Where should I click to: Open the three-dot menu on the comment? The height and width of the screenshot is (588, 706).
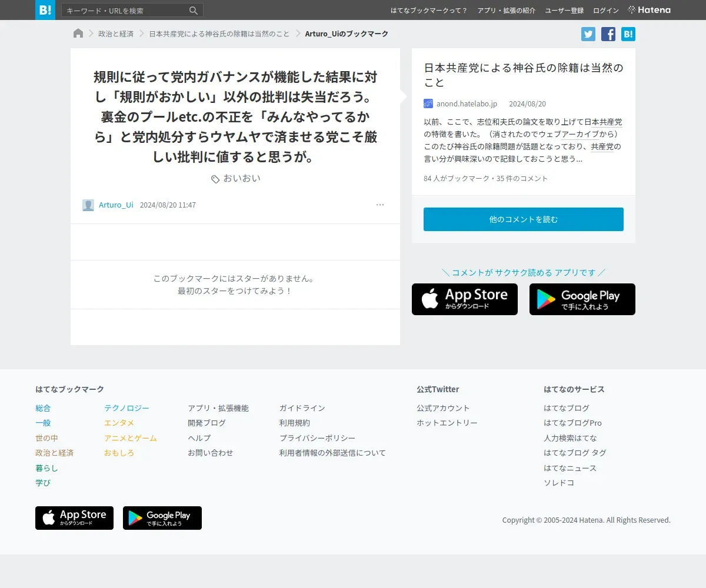click(380, 205)
